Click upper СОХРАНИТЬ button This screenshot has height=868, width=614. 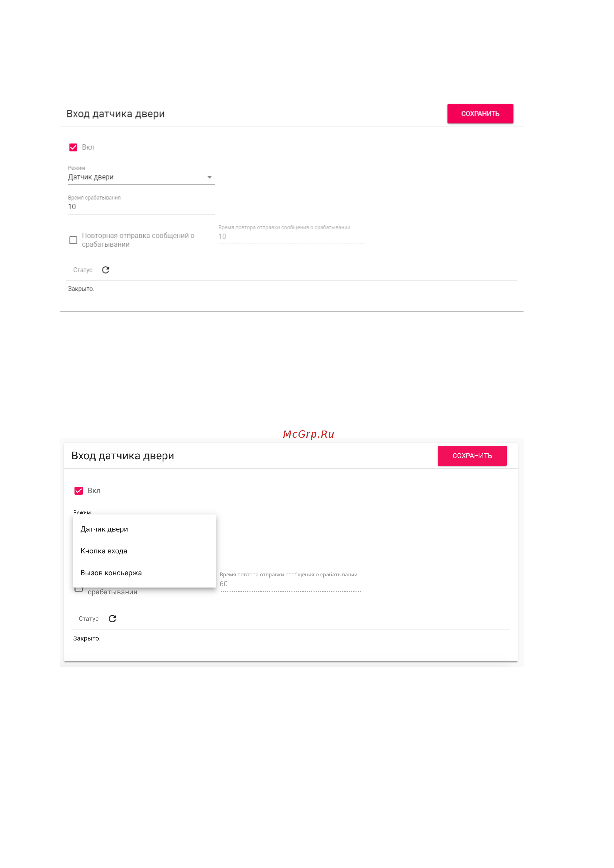point(480,114)
